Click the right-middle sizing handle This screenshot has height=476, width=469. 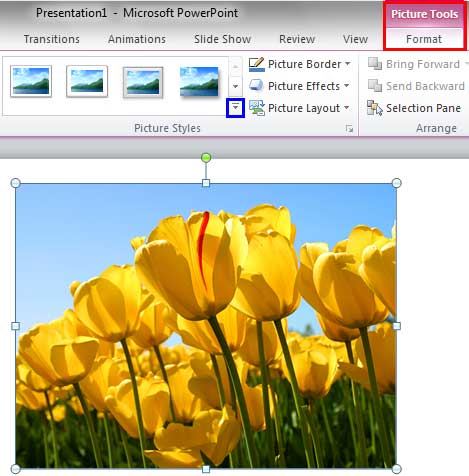396,326
